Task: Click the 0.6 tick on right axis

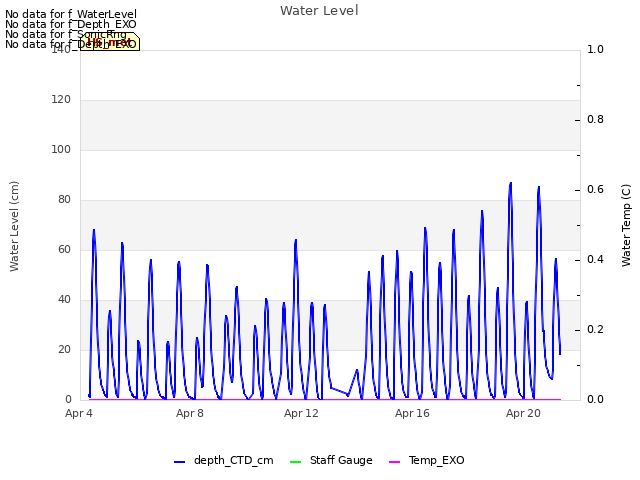Action: [595, 189]
